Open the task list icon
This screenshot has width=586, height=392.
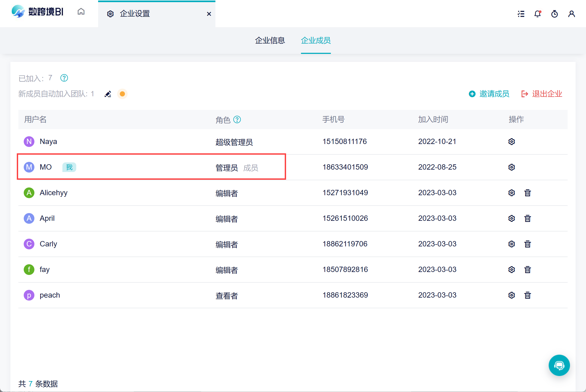coord(521,14)
